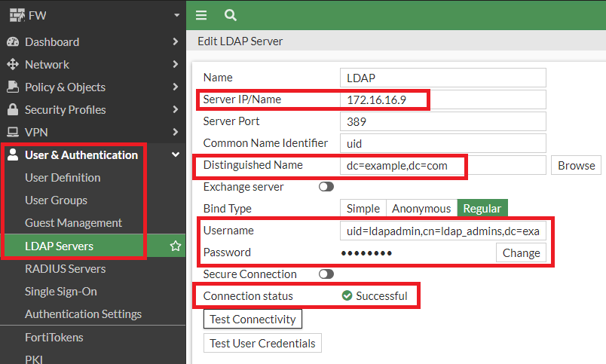The height and width of the screenshot is (364, 606).
Task: Click the search magnifier icon
Action: tap(231, 15)
